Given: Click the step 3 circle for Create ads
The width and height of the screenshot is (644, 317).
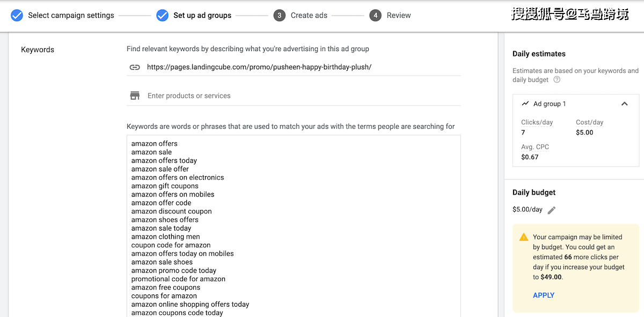Looking at the screenshot, I should [x=279, y=15].
